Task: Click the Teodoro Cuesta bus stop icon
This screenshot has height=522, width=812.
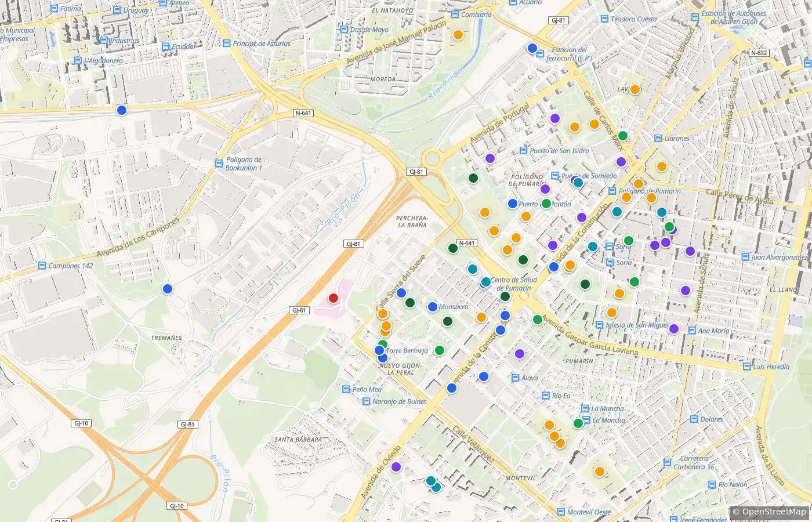Action: click(x=604, y=19)
